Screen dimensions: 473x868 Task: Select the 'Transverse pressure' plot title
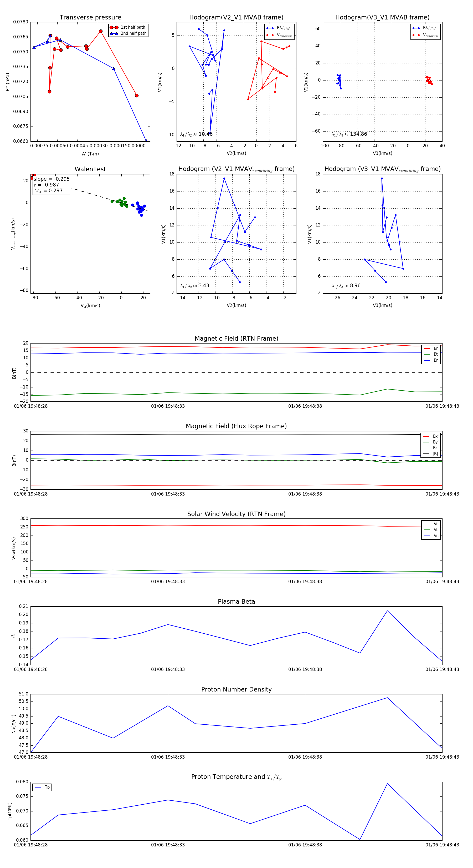[x=90, y=18]
